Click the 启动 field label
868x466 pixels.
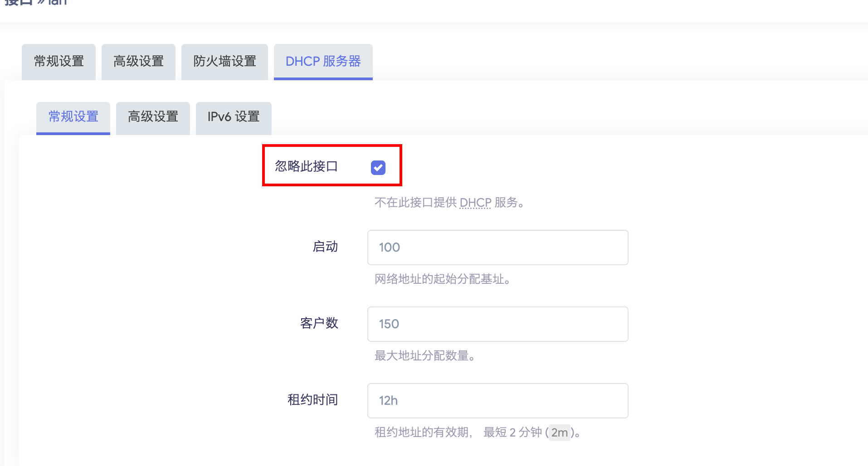click(325, 247)
